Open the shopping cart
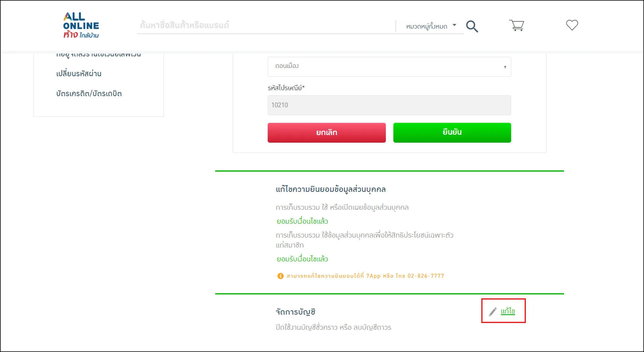Screen dimensions: 644x352 516,26
